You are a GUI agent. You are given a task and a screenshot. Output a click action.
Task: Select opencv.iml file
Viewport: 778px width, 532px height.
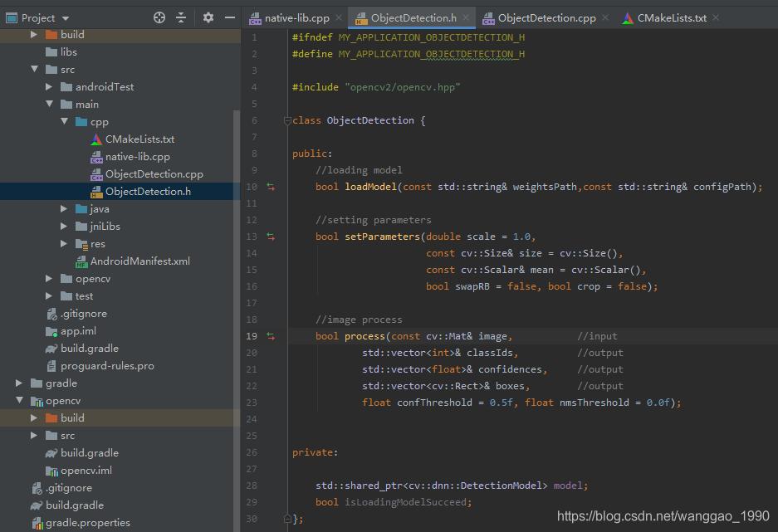pyautogui.click(x=86, y=471)
